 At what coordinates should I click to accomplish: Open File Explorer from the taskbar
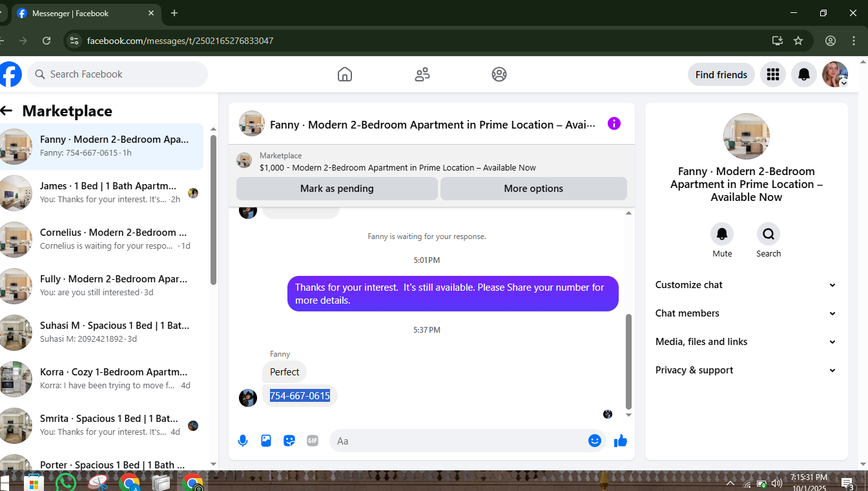pyautogui.click(x=161, y=483)
